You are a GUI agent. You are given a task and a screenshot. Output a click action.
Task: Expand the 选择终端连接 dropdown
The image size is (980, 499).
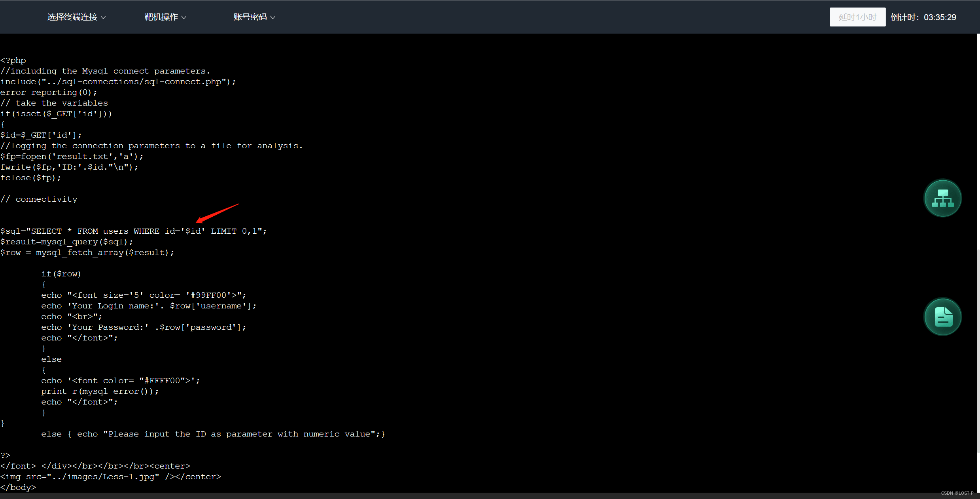click(76, 17)
